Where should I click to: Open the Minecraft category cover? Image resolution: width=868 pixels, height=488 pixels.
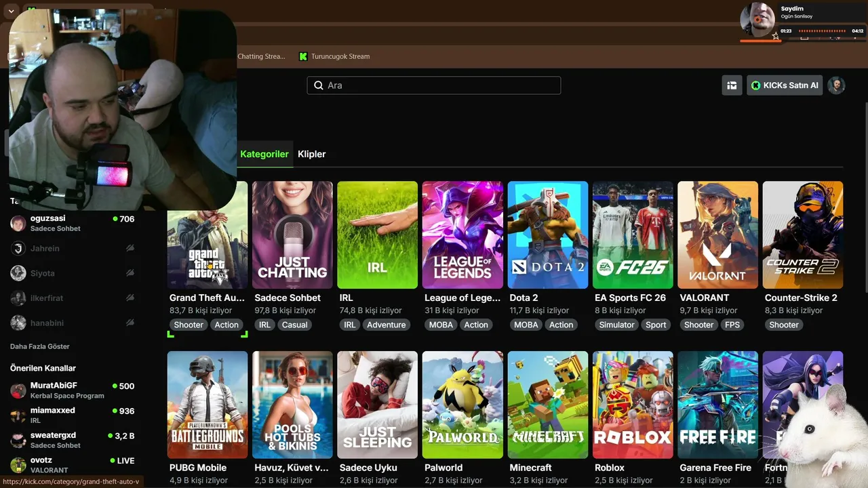point(548,405)
